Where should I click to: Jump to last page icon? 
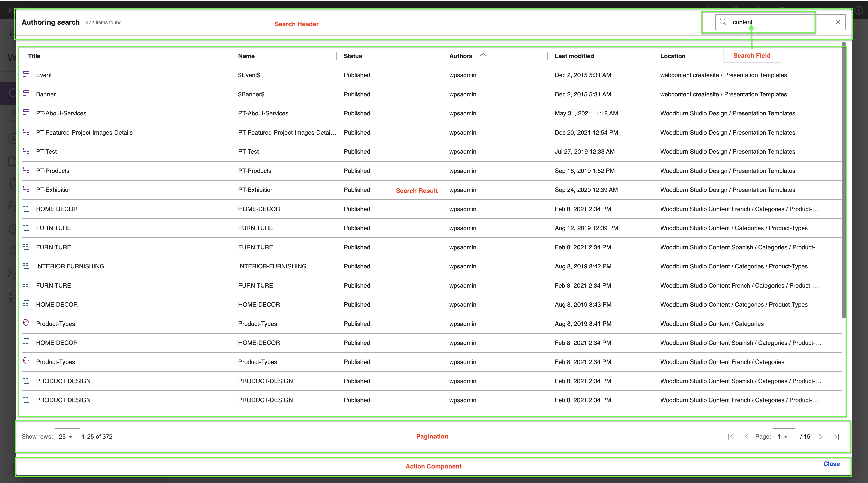point(836,436)
